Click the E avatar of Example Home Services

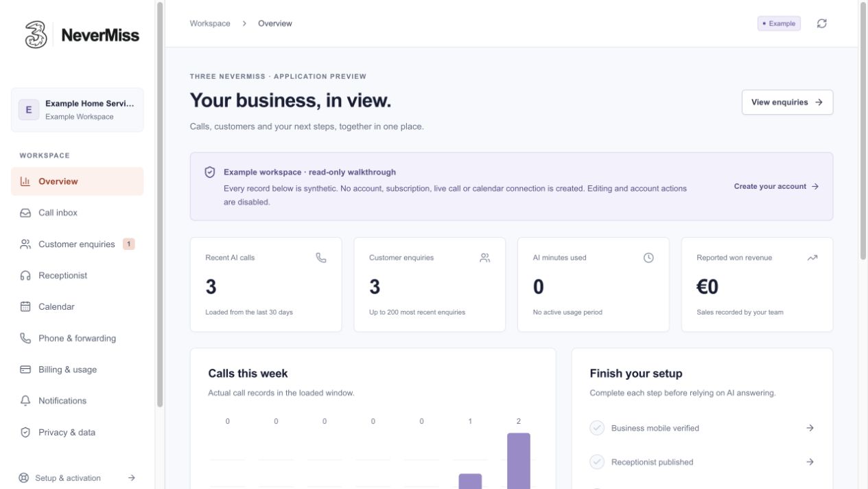(x=29, y=110)
